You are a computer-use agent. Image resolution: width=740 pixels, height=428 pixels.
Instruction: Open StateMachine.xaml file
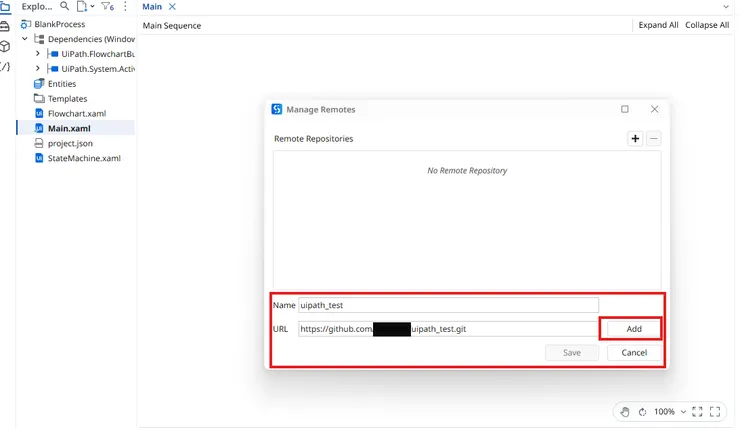(84, 158)
